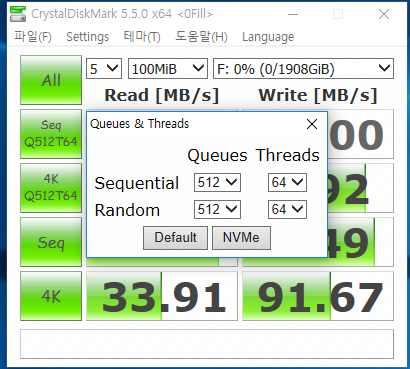The height and width of the screenshot is (369, 410).
Task: Click the Sequential row label
Action: [137, 183]
